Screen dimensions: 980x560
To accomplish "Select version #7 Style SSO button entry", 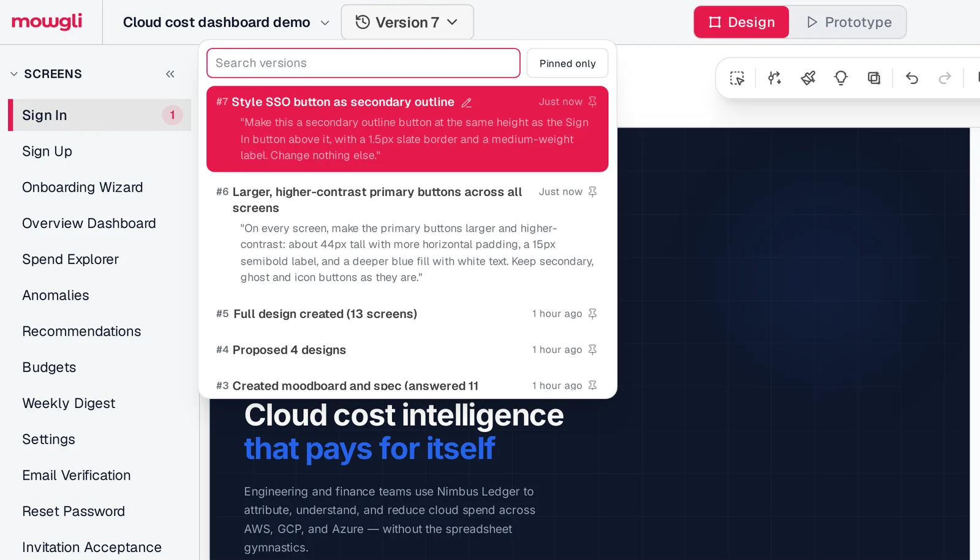I will coord(407,129).
